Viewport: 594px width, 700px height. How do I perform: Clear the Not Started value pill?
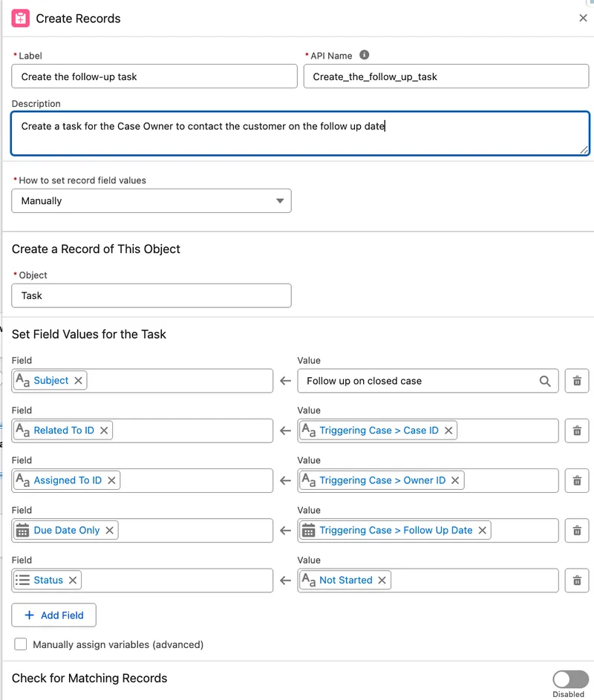click(x=382, y=580)
